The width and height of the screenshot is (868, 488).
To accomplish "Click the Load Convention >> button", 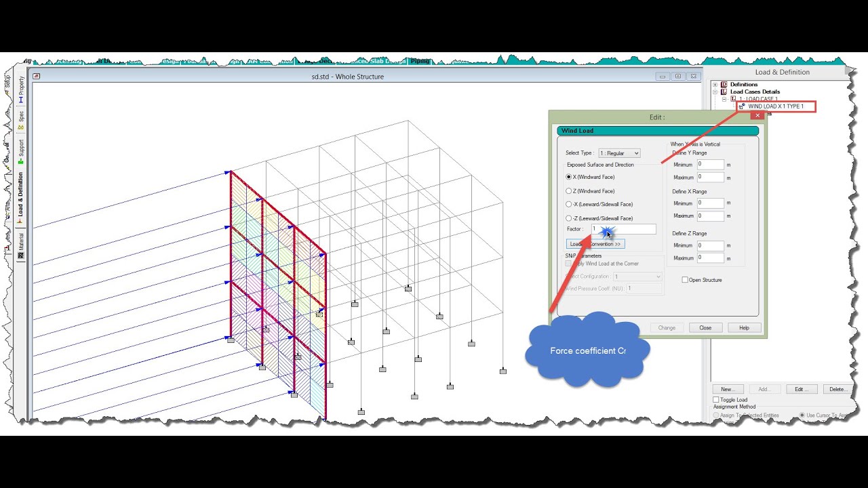I will point(595,244).
